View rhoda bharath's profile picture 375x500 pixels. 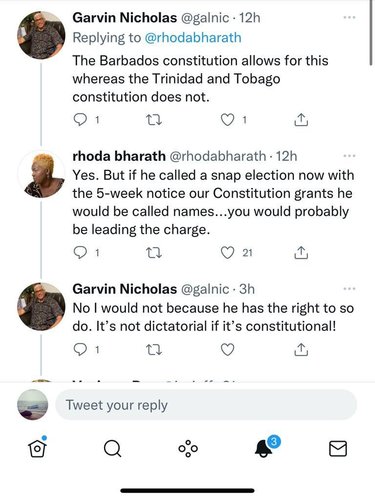41,175
